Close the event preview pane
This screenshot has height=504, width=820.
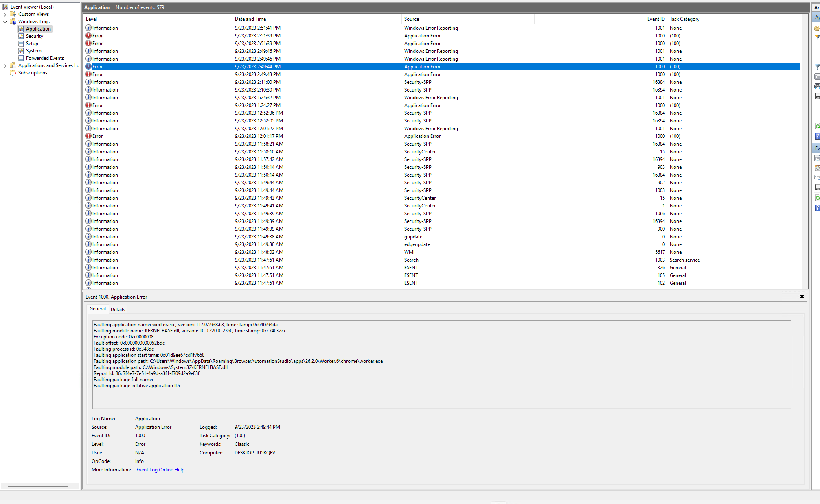(x=802, y=297)
